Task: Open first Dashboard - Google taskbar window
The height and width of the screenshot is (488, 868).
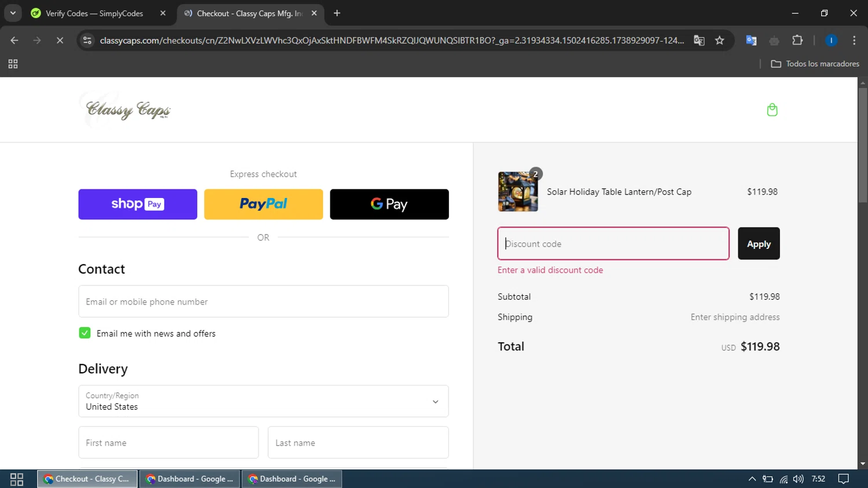Action: 190,479
